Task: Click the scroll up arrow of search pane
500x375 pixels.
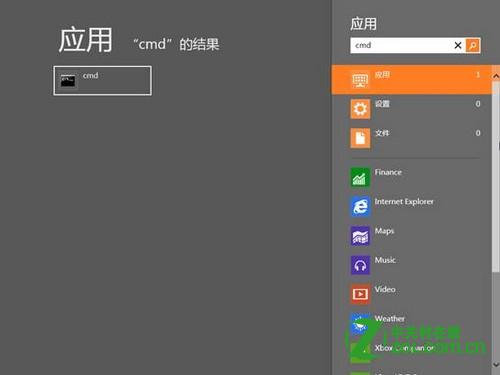Action: [x=496, y=76]
